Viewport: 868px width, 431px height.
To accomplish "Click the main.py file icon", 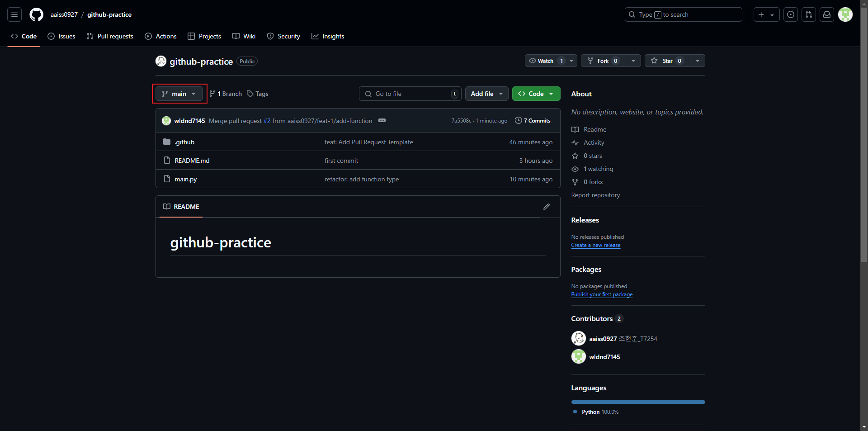I will tap(167, 179).
